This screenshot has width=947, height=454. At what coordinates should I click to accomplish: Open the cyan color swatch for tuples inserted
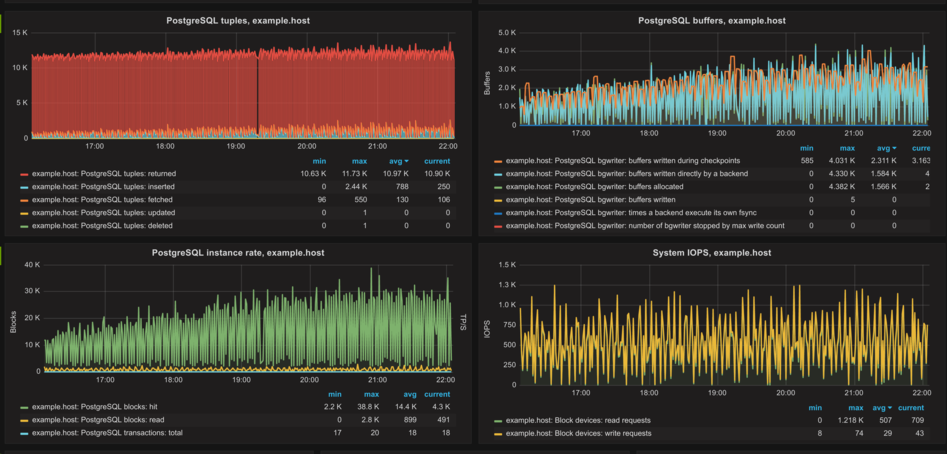(x=24, y=187)
